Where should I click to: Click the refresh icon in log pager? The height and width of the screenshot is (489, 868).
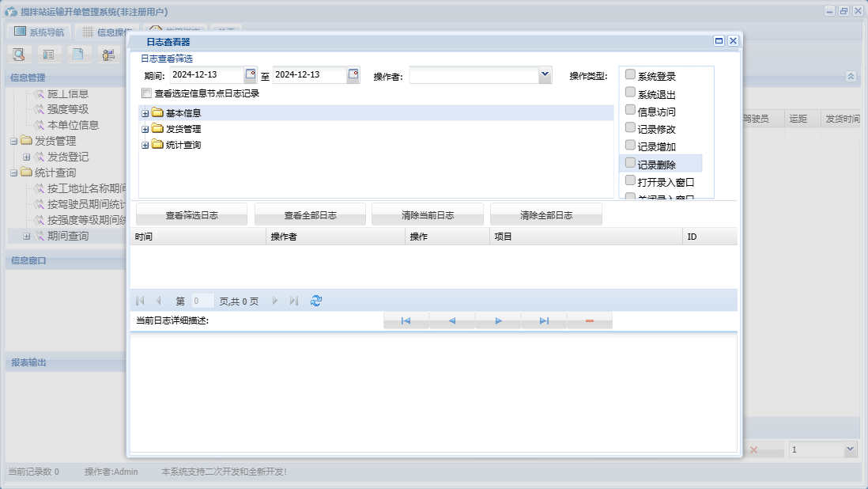click(316, 301)
